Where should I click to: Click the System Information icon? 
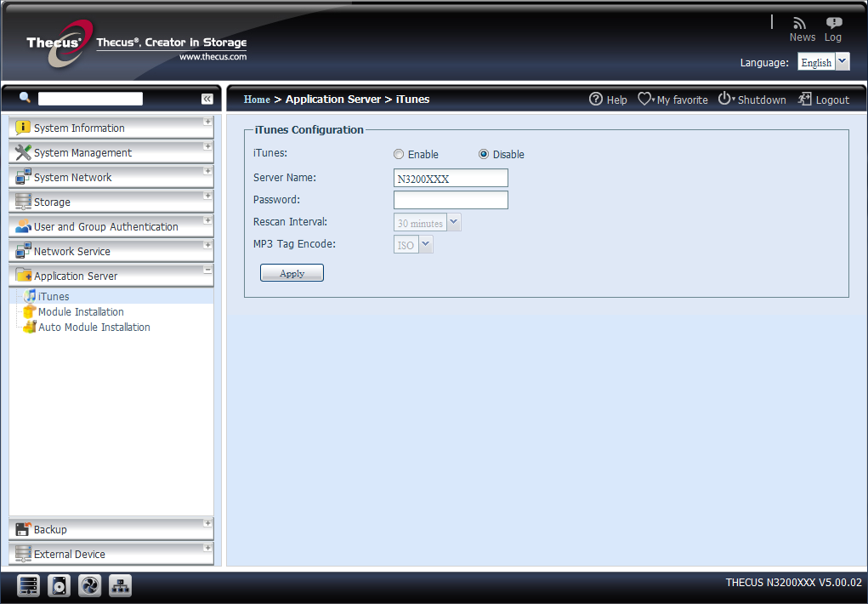click(23, 128)
